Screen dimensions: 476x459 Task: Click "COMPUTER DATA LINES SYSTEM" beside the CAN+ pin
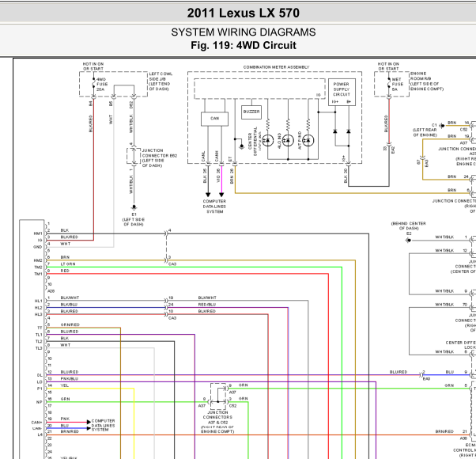(x=104, y=425)
